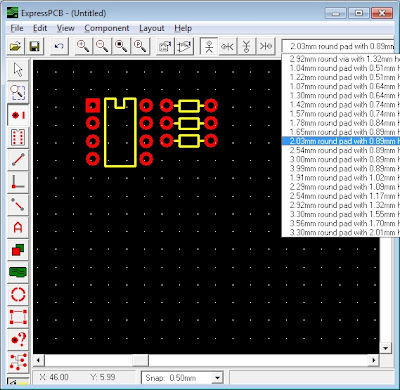Click the horizontal scrollbar thumb

[140, 360]
